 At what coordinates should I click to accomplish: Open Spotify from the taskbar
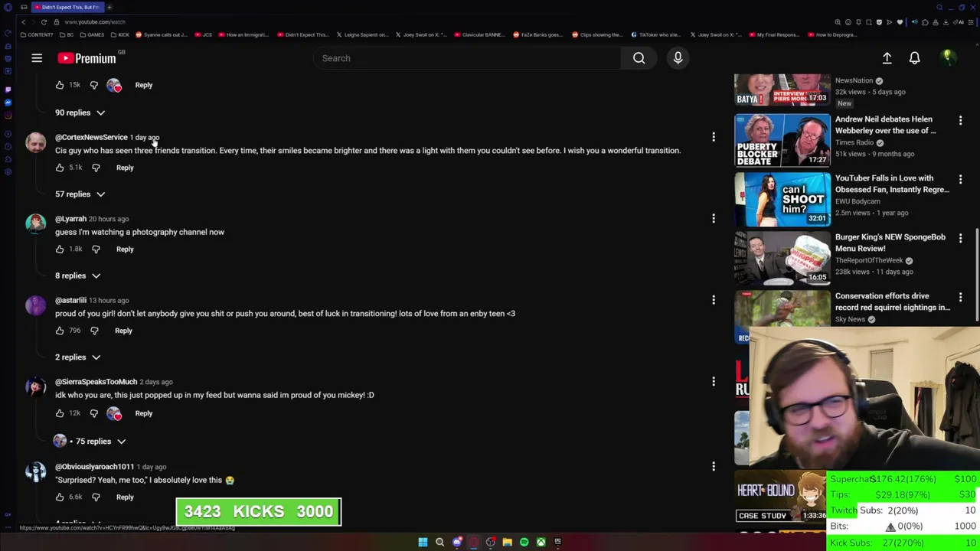[x=524, y=542]
